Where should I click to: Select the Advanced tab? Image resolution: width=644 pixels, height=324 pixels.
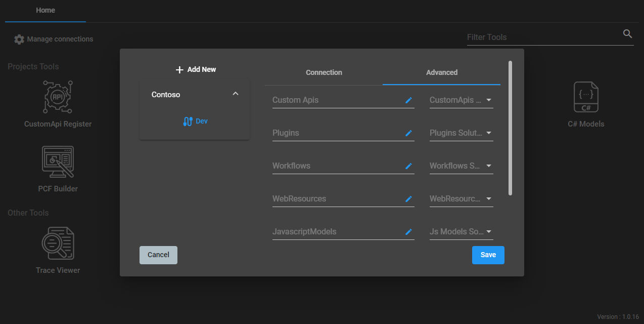click(441, 72)
